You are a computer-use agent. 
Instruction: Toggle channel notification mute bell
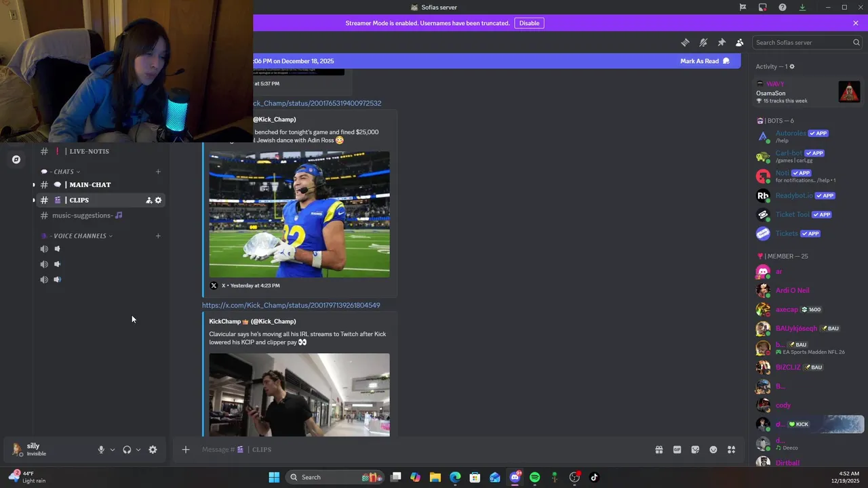tap(703, 42)
